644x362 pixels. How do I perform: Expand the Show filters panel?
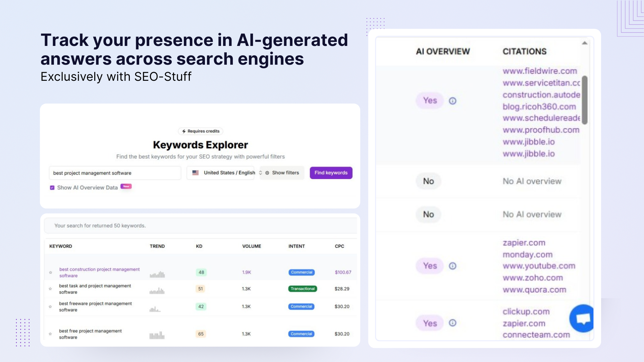click(x=285, y=173)
